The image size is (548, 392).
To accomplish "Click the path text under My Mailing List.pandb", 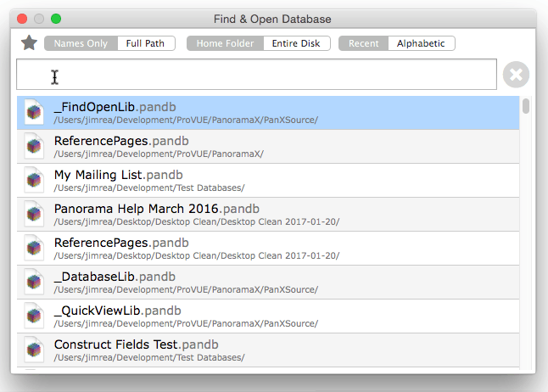I will 149,188.
